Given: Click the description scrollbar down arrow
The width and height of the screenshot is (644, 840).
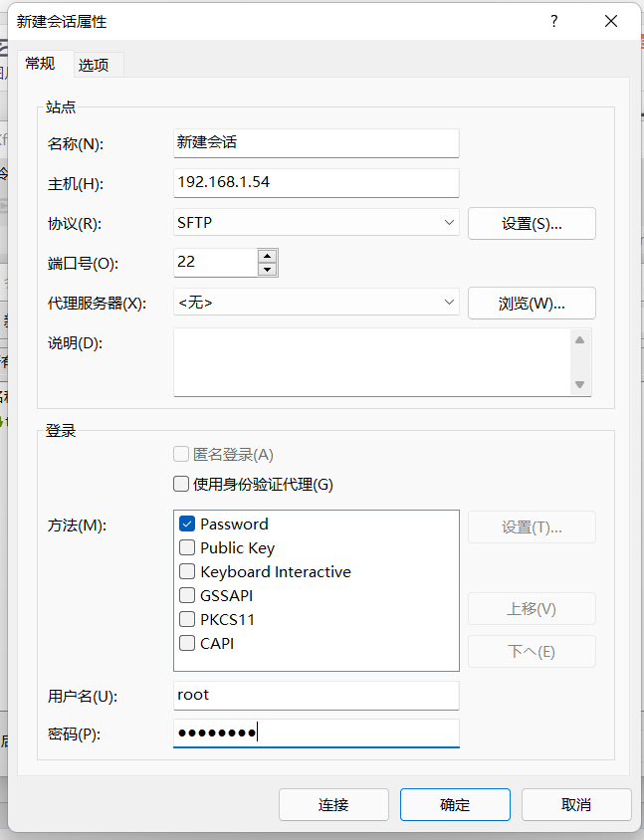Looking at the screenshot, I should pyautogui.click(x=579, y=384).
